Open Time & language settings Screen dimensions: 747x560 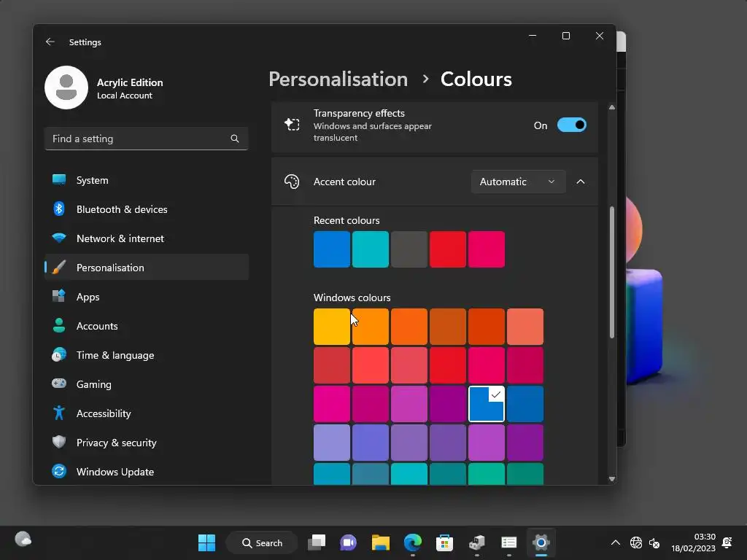pyautogui.click(x=147, y=355)
